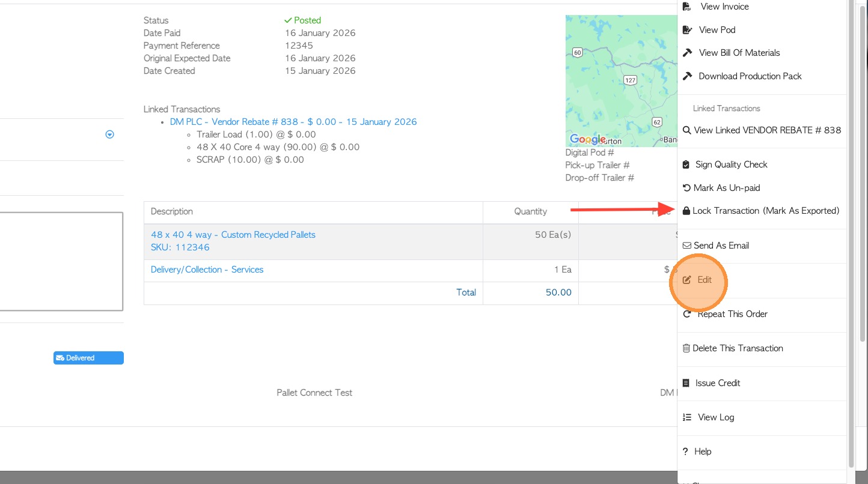Click inside the empty text box on the left
Viewport: 868px width, 484px height.
click(60, 261)
